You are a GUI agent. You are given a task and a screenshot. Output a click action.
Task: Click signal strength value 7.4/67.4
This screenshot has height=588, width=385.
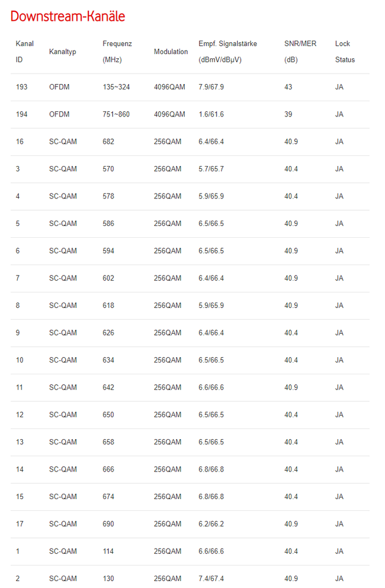click(x=211, y=579)
